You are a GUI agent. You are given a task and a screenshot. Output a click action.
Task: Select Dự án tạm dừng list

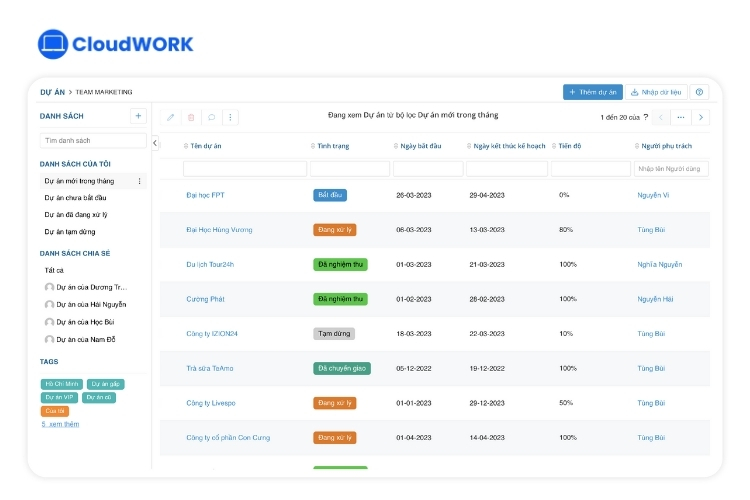click(x=70, y=231)
